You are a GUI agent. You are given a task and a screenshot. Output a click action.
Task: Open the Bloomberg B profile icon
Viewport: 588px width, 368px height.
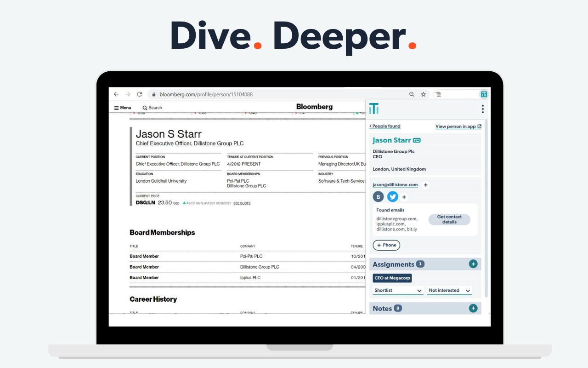click(x=378, y=197)
